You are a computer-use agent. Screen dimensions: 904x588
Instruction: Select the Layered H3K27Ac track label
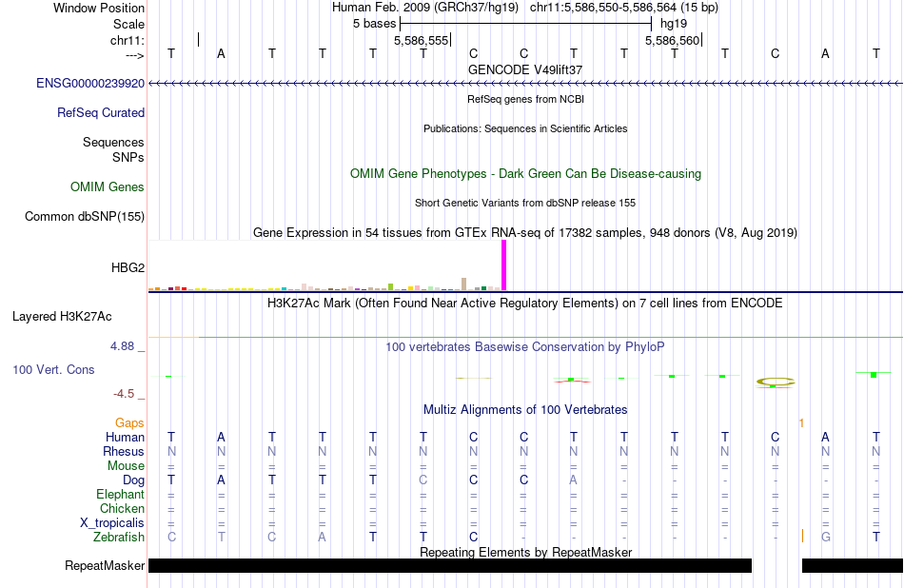coord(62,317)
